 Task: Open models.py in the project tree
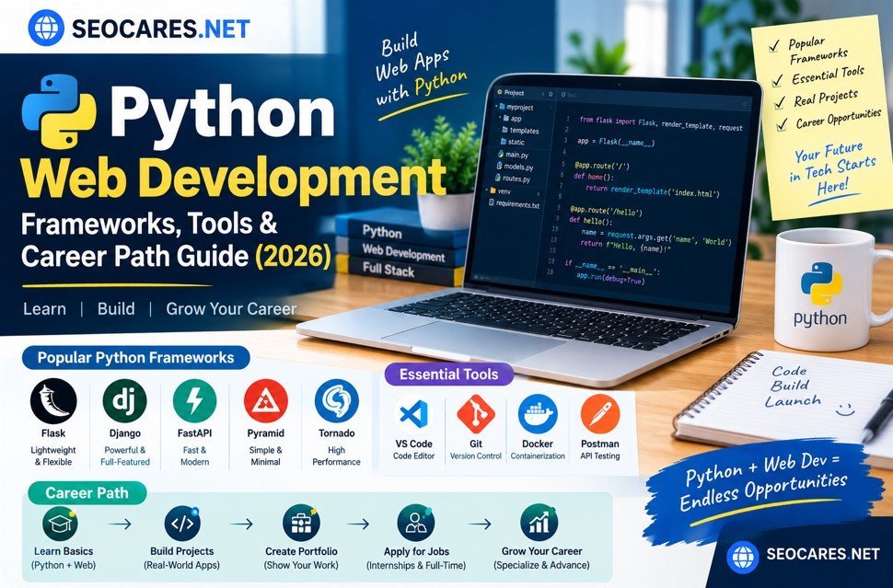tap(515, 167)
